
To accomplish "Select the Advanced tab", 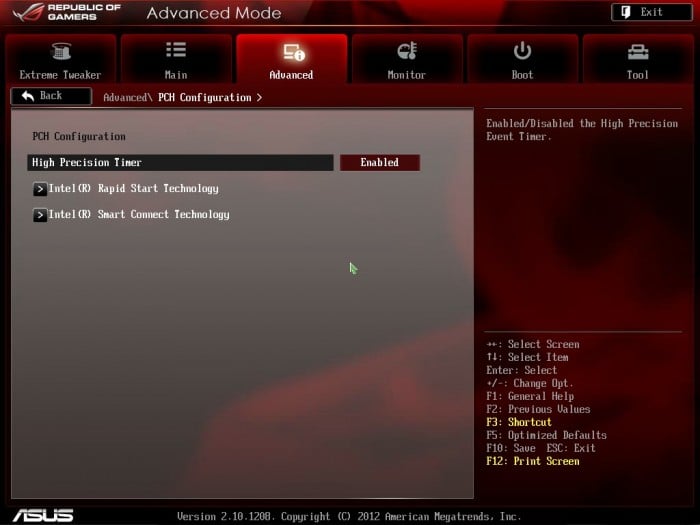I will point(292,59).
